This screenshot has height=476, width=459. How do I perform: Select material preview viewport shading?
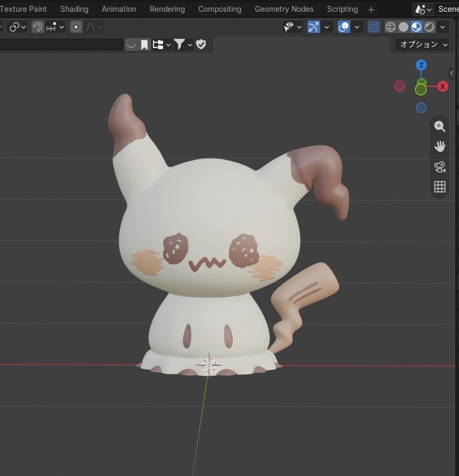[x=416, y=27]
